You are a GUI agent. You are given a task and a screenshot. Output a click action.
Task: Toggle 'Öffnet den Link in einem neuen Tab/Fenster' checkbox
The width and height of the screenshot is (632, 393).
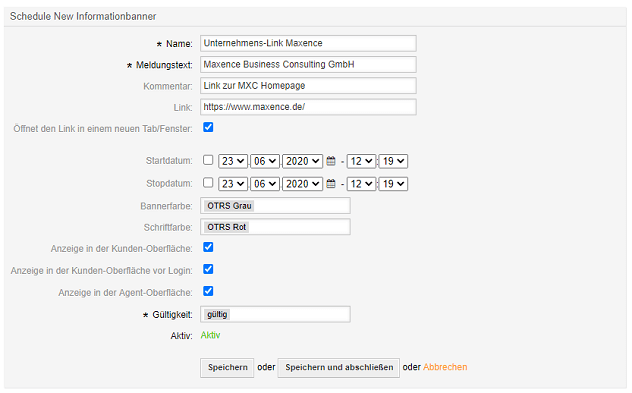point(208,127)
